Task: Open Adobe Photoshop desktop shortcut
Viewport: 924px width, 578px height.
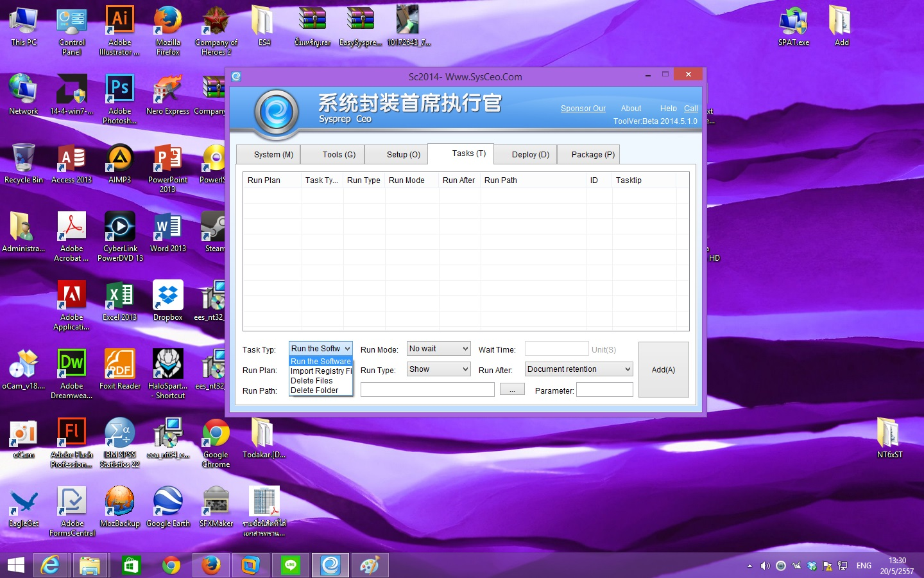Action: click(x=119, y=100)
